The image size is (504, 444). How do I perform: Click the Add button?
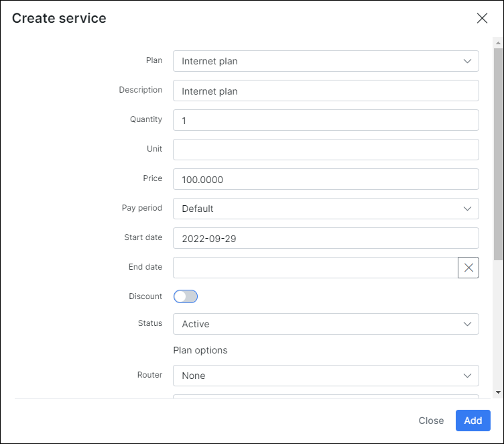[x=472, y=421]
